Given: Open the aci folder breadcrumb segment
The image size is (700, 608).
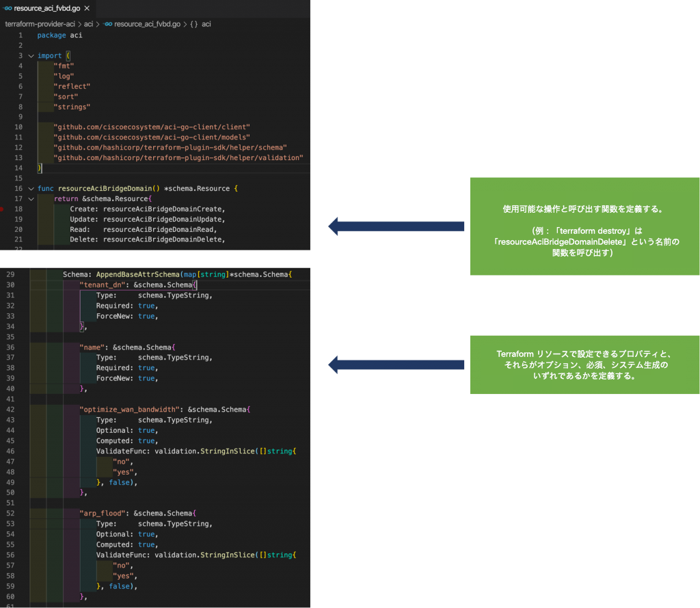Looking at the screenshot, I should coord(88,24).
